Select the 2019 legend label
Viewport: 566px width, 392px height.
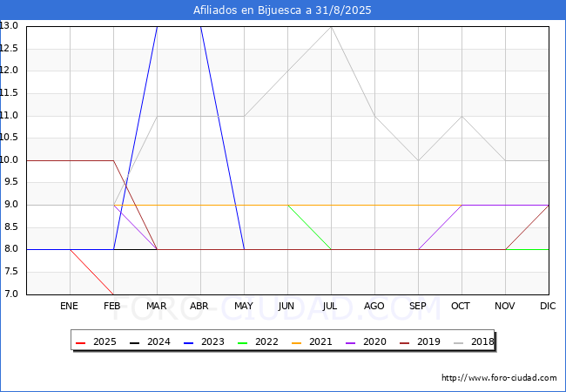click(428, 341)
